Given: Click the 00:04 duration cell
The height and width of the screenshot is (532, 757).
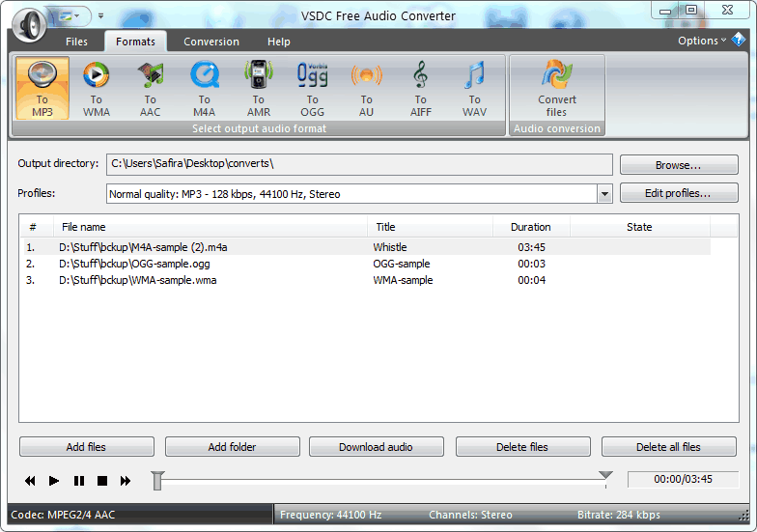Looking at the screenshot, I should click(531, 280).
